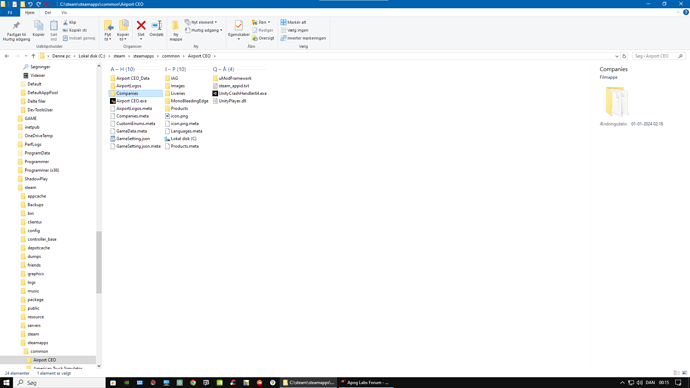This screenshot has height=388, width=690.
Task: Select the Companies folder in file list
Action: [136, 94]
